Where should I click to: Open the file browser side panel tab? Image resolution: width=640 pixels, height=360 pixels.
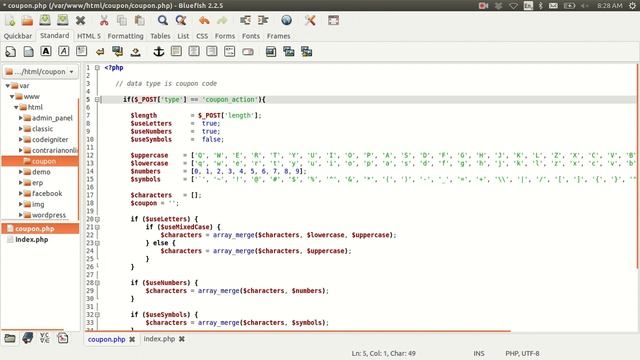pyautogui.click(x=10, y=338)
